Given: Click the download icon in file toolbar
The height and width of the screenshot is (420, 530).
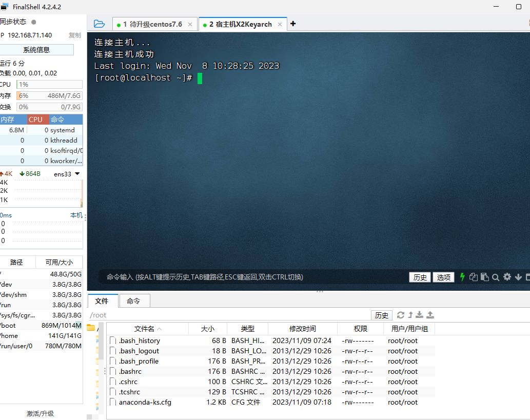Looking at the screenshot, I should coord(420,315).
